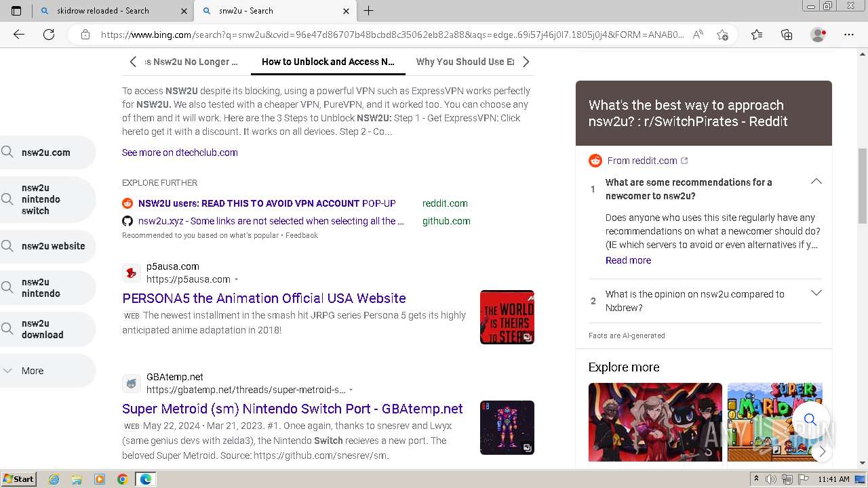Select 'How to Unblock and Access N...' tab
Screen dimensions: 868x488
point(328,62)
